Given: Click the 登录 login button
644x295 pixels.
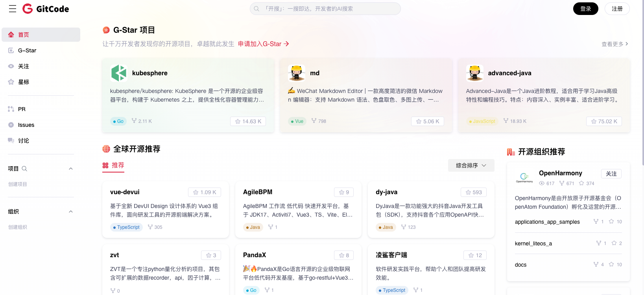Looking at the screenshot, I should tap(585, 9).
